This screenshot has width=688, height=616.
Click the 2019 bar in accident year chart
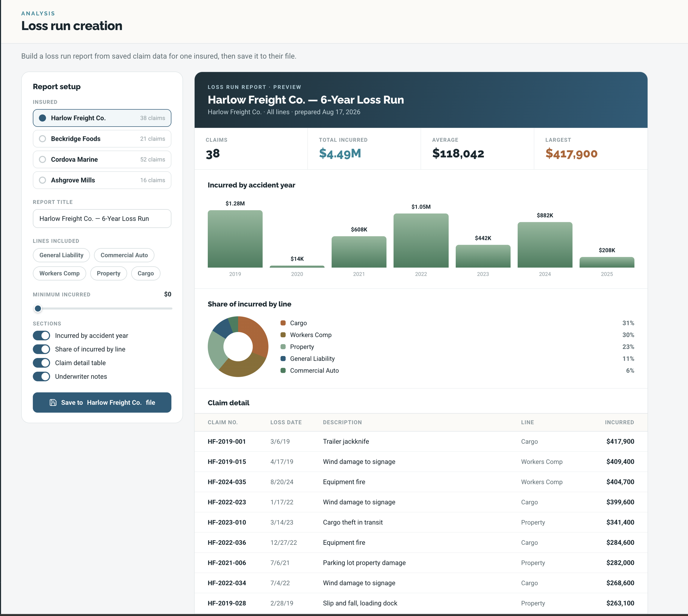pos(235,239)
